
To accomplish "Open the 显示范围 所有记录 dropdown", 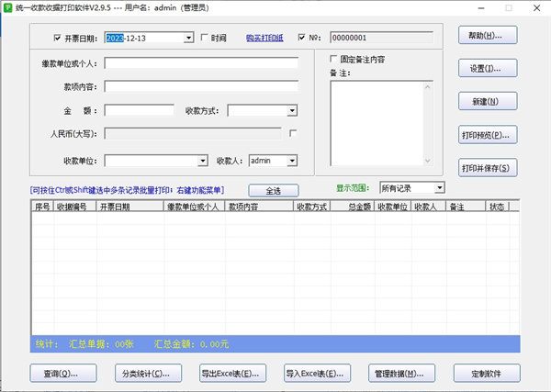I will pyautogui.click(x=439, y=187).
